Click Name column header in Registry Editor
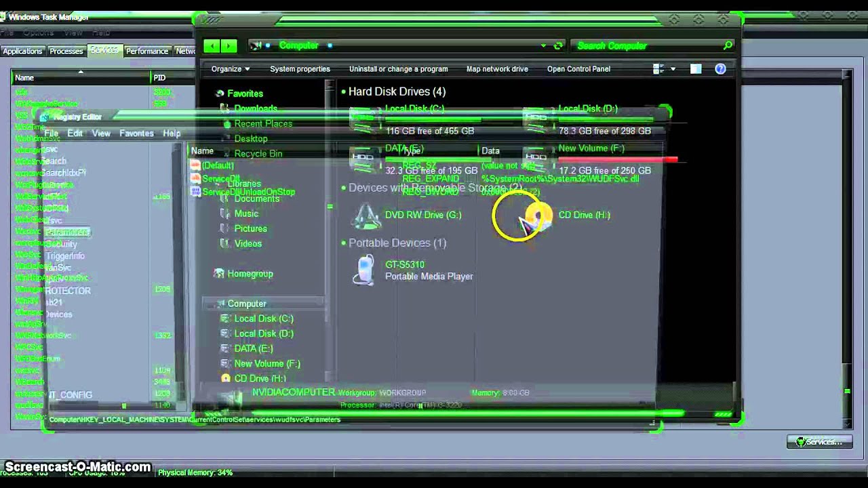 202,151
